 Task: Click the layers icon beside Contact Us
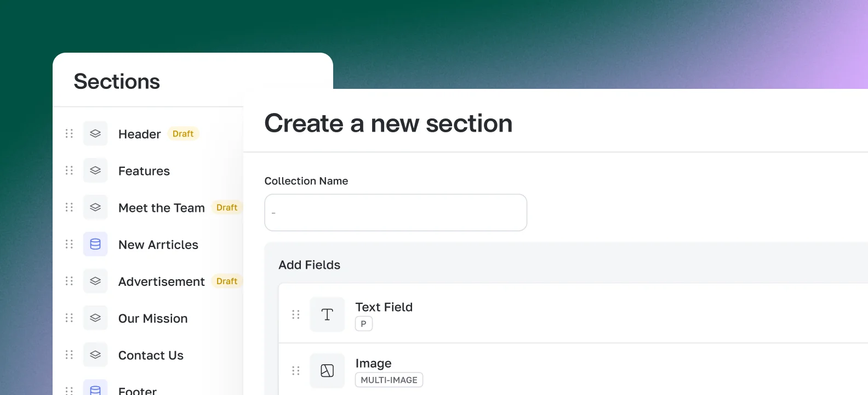(x=95, y=354)
